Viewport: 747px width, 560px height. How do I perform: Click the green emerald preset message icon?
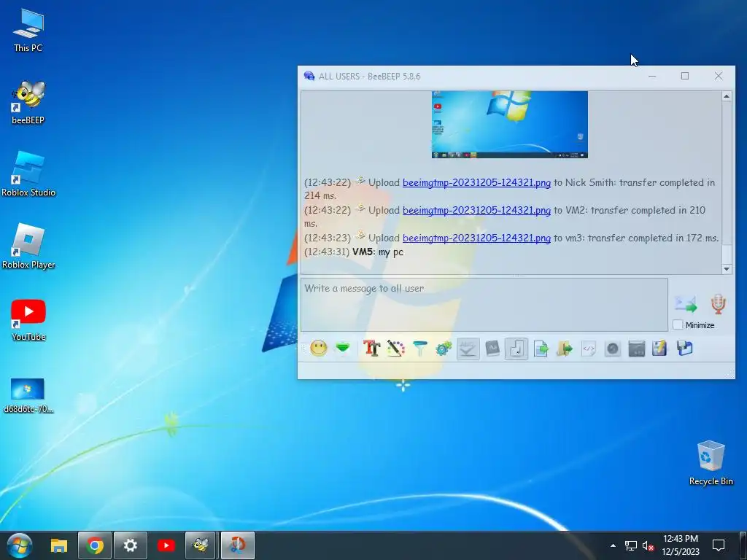click(x=343, y=349)
